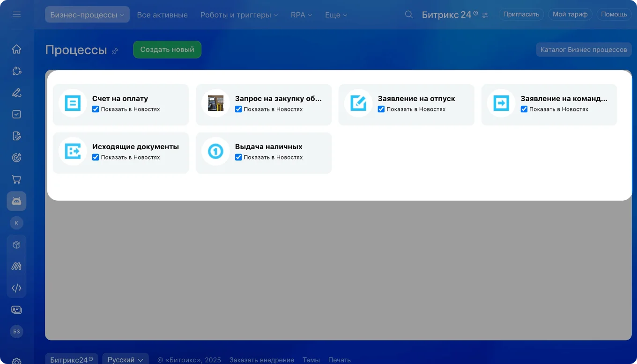Click the code brackets icon in sidebar
The width and height of the screenshot is (637, 364).
point(16,288)
